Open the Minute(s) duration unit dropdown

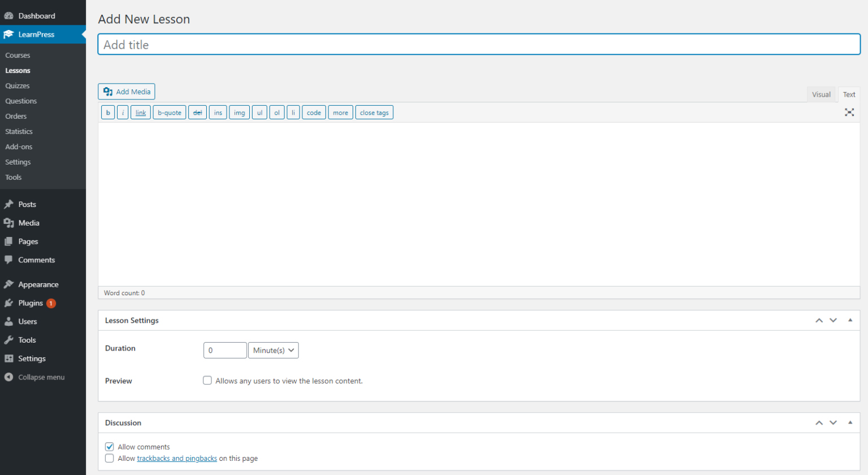pos(274,351)
